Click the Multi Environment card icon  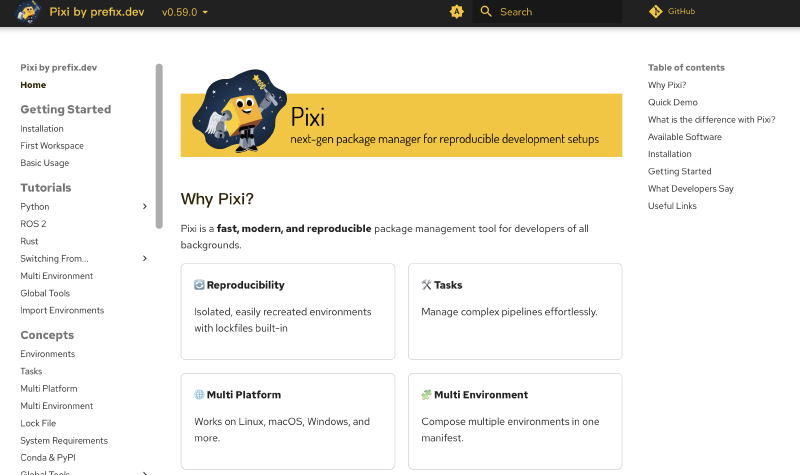click(427, 395)
